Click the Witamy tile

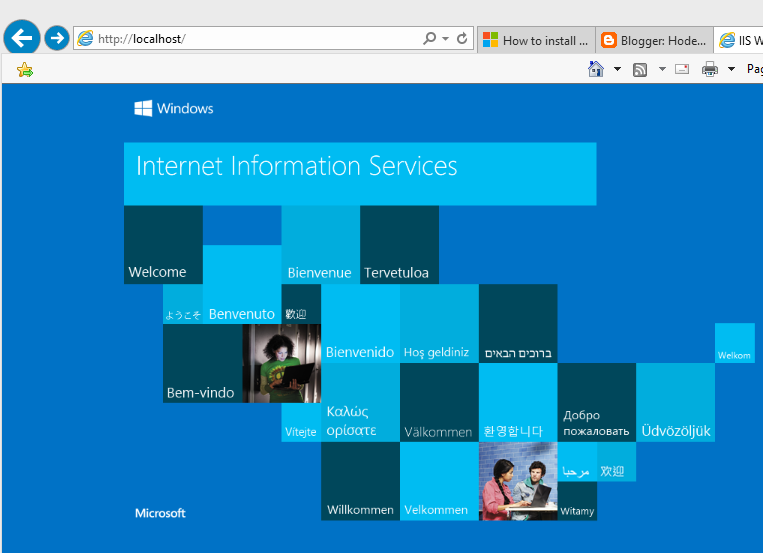point(577,501)
